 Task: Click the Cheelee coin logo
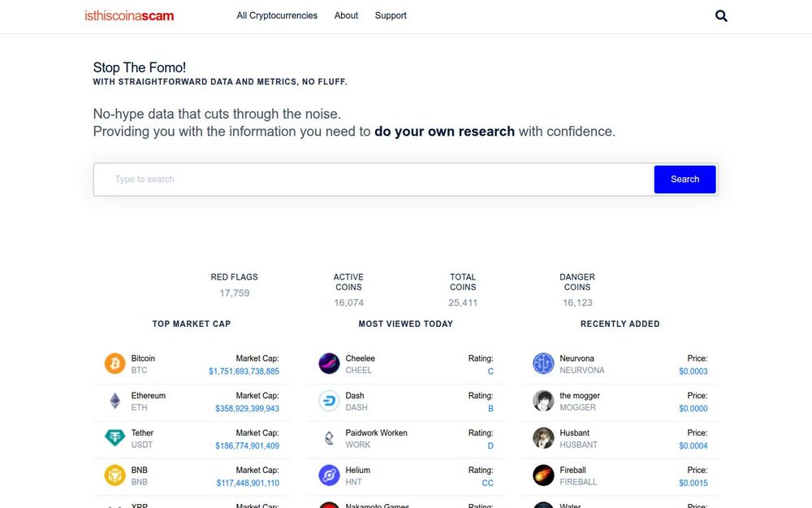click(x=329, y=363)
